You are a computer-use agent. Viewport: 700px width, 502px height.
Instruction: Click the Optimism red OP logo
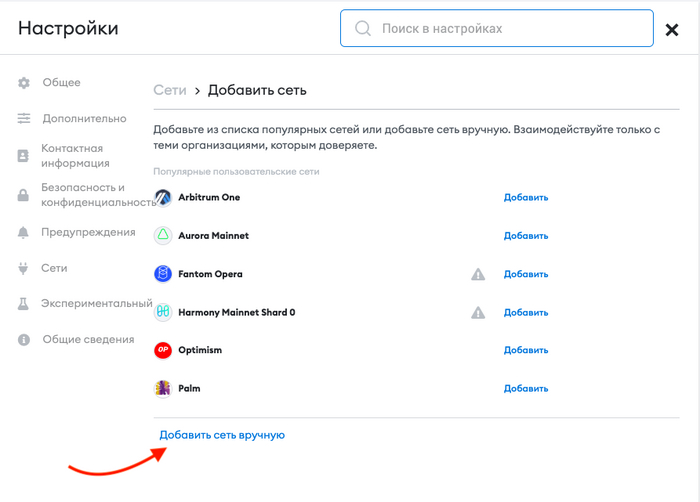163,350
